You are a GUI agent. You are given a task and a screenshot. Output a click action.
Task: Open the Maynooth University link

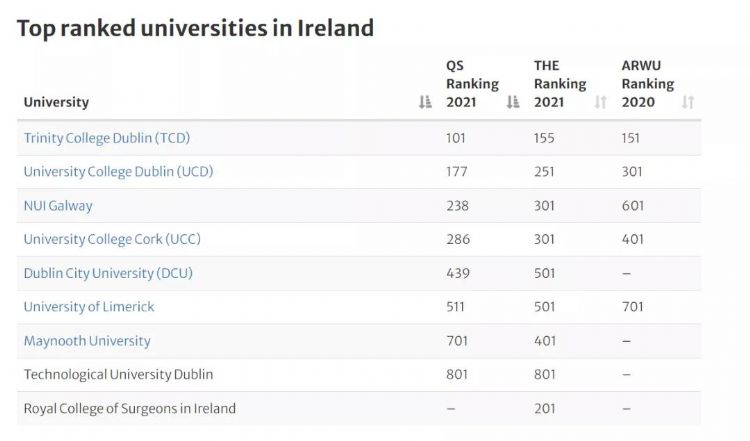click(x=87, y=341)
